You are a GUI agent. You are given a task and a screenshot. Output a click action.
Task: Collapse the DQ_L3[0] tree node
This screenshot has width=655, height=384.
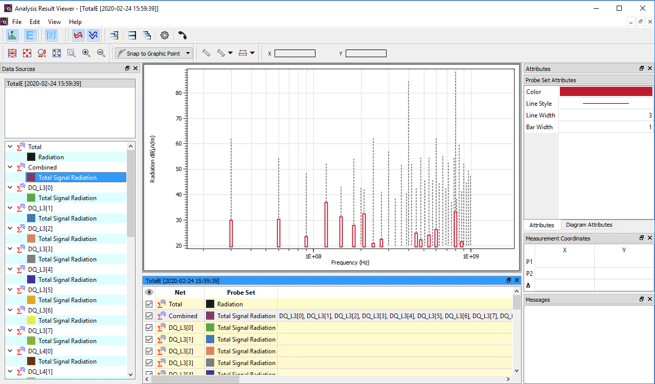pyautogui.click(x=10, y=188)
